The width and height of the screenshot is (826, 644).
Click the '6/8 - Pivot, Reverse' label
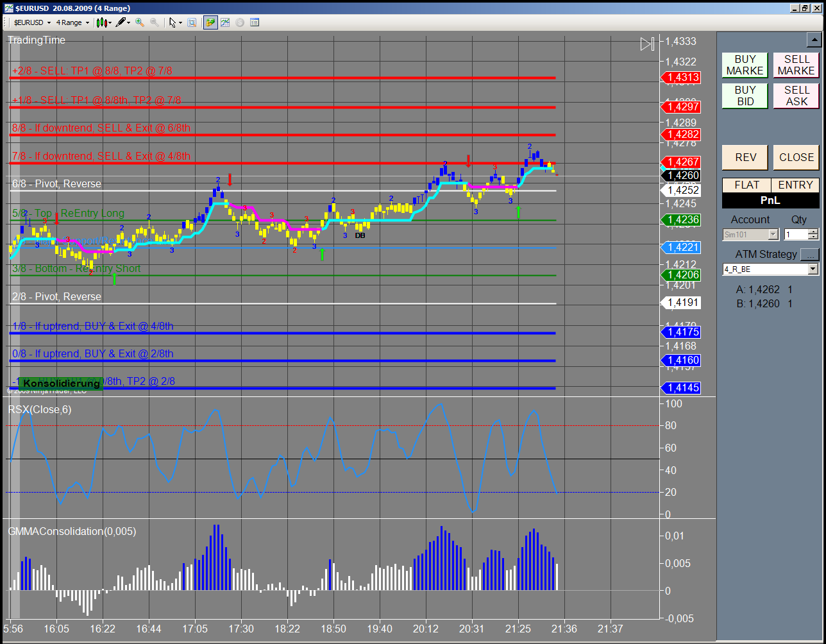56,183
